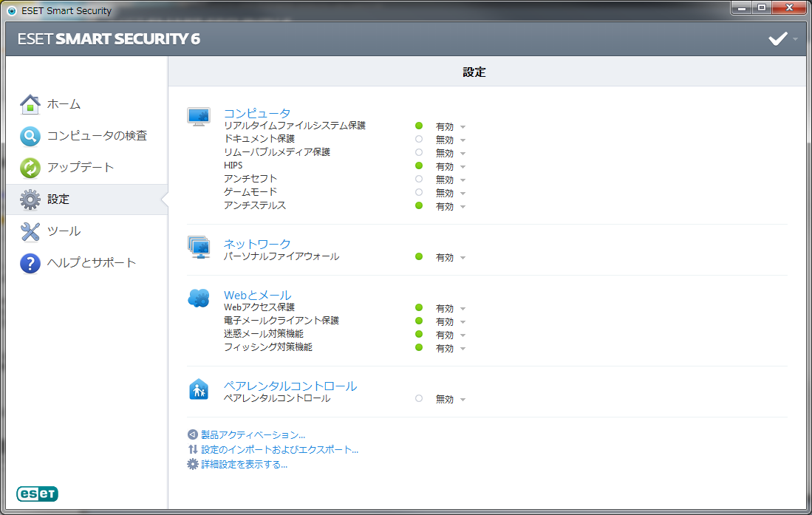The height and width of the screenshot is (515, 812).
Task: Open 無効 dropdown for アンチセフト
Action: pos(451,180)
